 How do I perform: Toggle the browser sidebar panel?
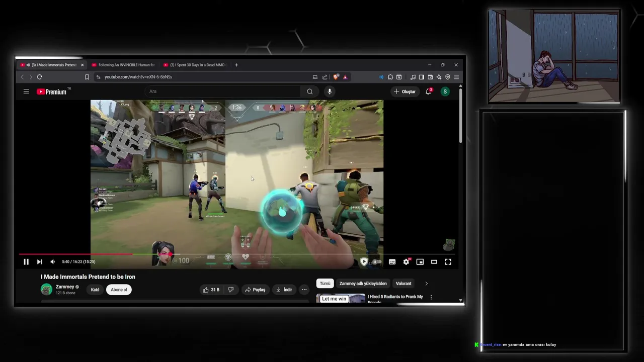pyautogui.click(x=422, y=77)
